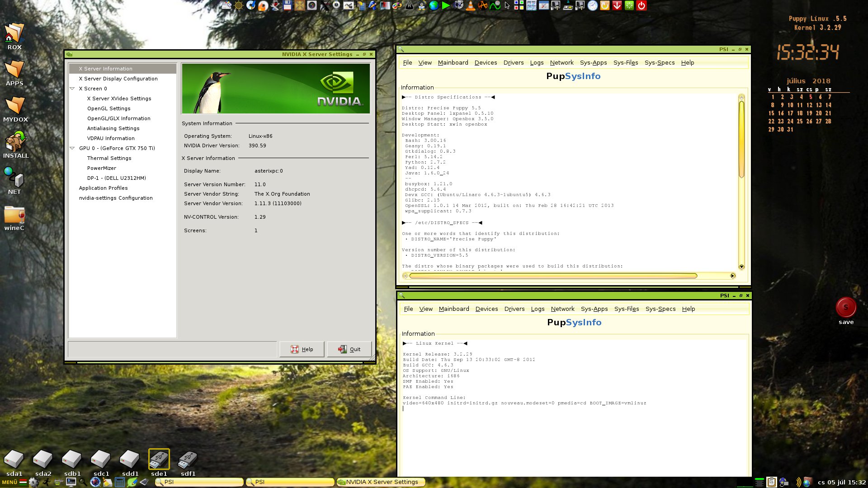This screenshot has width=868, height=488.
Task: Open calculator icon in bottom panel
Action: coord(120,482)
